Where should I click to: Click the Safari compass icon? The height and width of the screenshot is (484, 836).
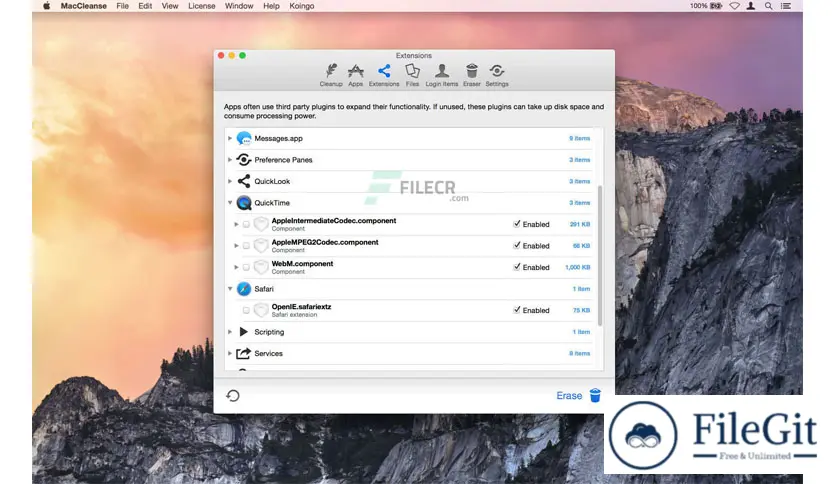point(244,288)
